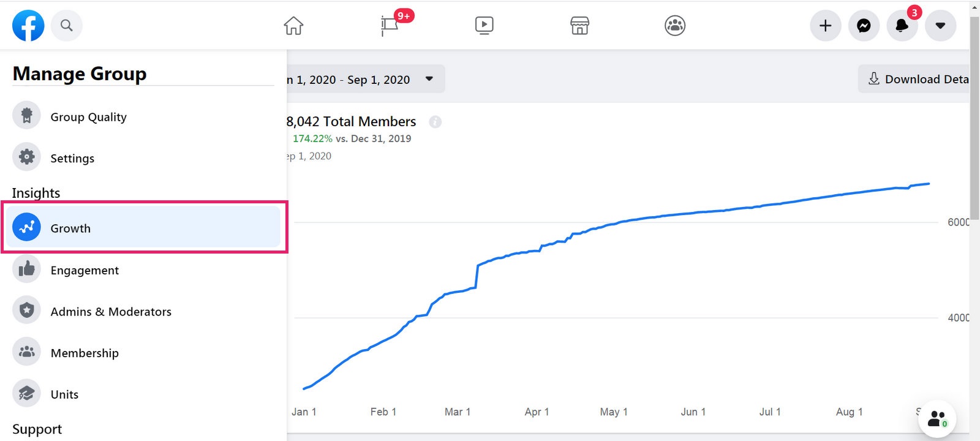The width and height of the screenshot is (980, 441).
Task: Open the Groups icon in top navigation
Action: click(675, 26)
